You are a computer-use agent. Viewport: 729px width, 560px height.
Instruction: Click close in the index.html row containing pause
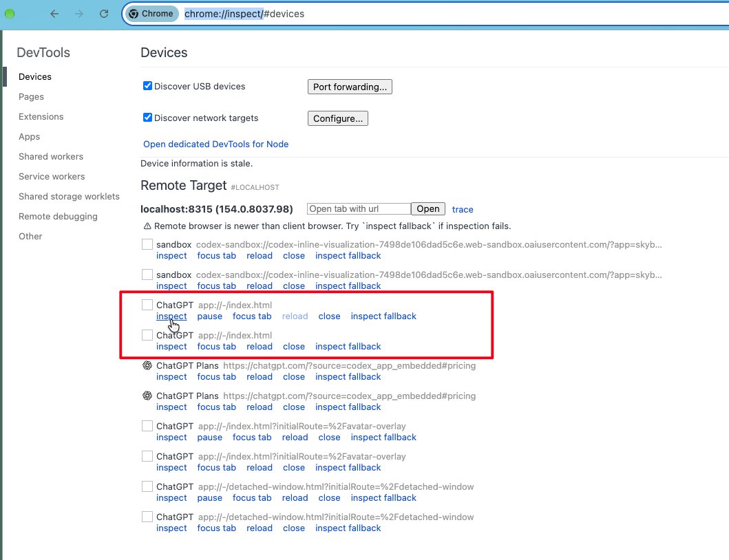pos(329,316)
